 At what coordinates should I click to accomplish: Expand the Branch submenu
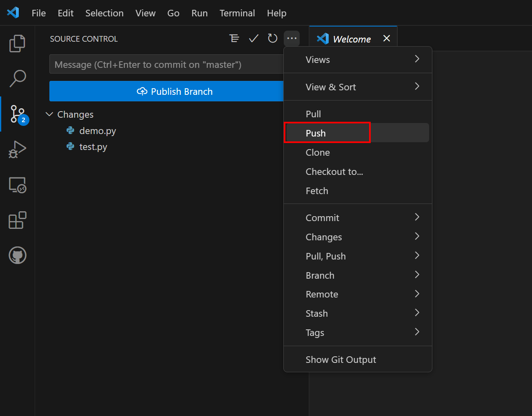358,275
